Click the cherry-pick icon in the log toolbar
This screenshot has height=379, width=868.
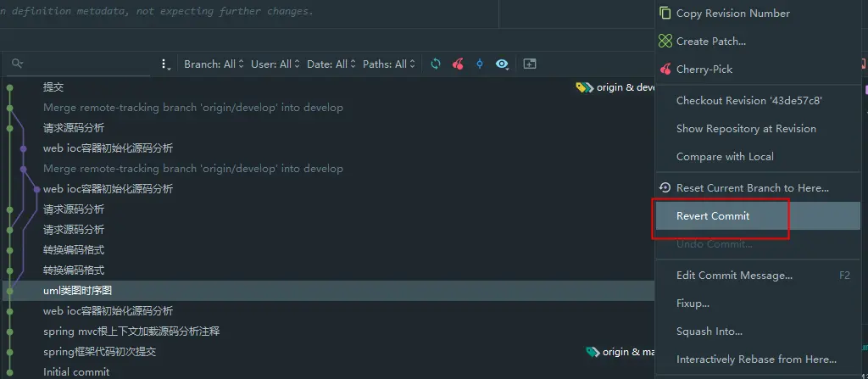458,64
